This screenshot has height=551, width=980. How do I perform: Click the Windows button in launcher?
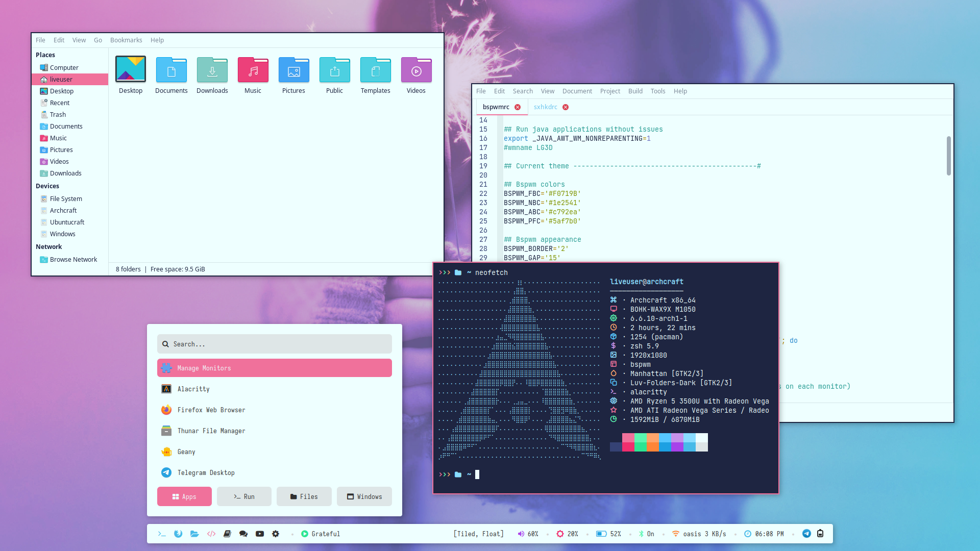[x=364, y=496]
